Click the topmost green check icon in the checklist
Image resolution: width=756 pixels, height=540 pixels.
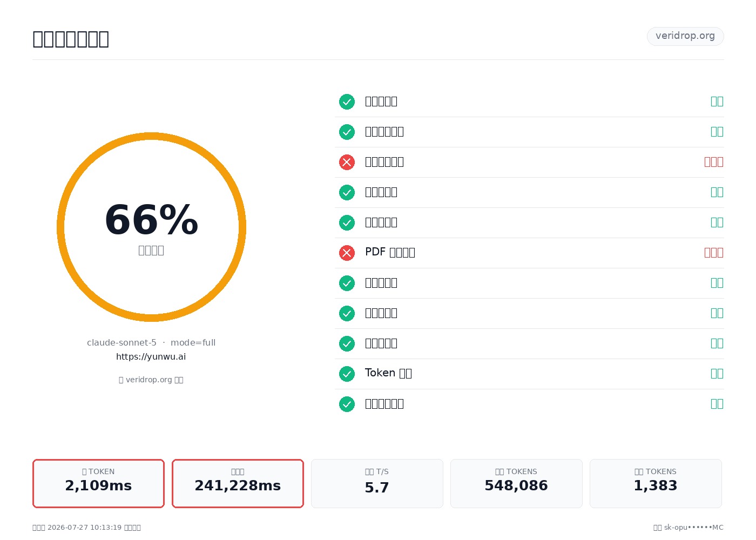click(347, 102)
